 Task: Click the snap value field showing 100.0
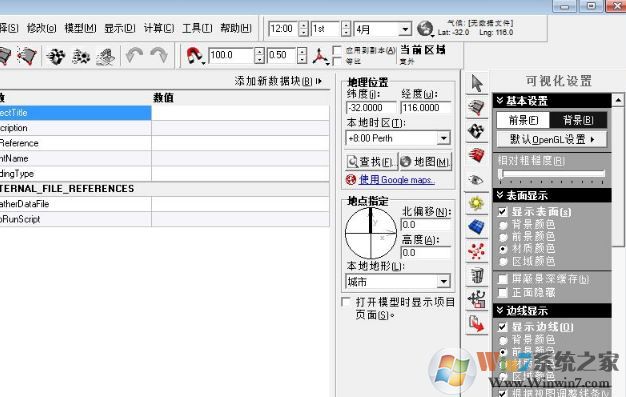tap(232, 55)
